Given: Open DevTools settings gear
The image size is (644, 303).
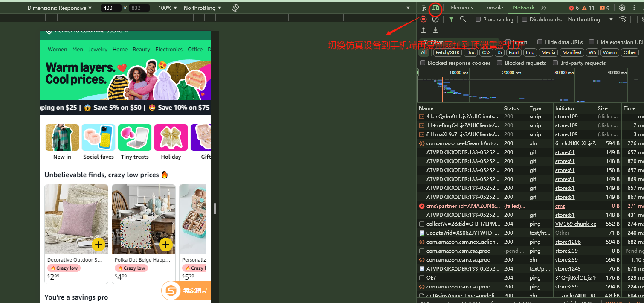Looking at the screenshot, I should tap(622, 8).
